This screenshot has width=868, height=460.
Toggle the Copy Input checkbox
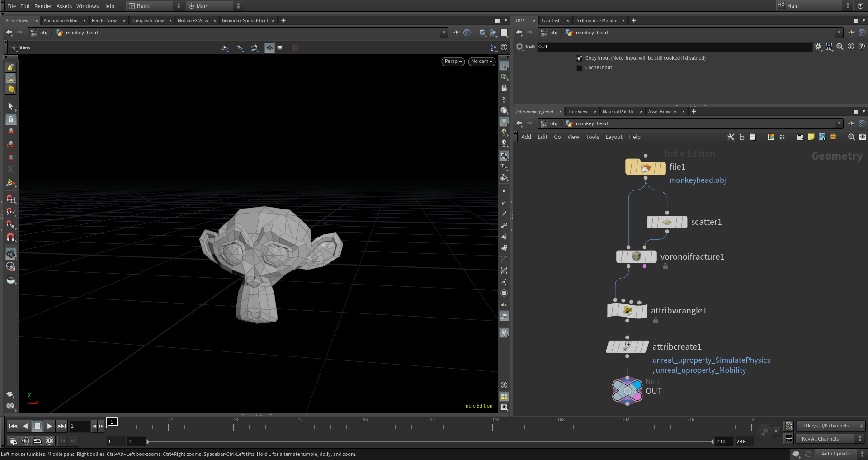pyautogui.click(x=579, y=58)
